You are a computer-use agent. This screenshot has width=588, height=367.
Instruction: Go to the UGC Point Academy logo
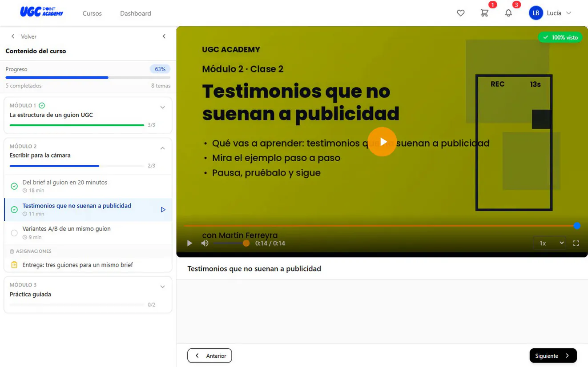pos(42,12)
